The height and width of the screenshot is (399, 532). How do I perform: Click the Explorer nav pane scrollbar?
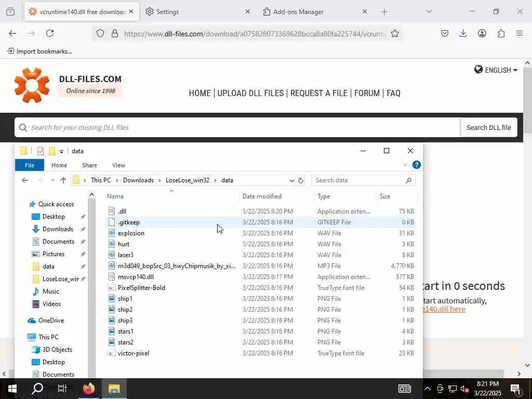pyautogui.click(x=91, y=288)
